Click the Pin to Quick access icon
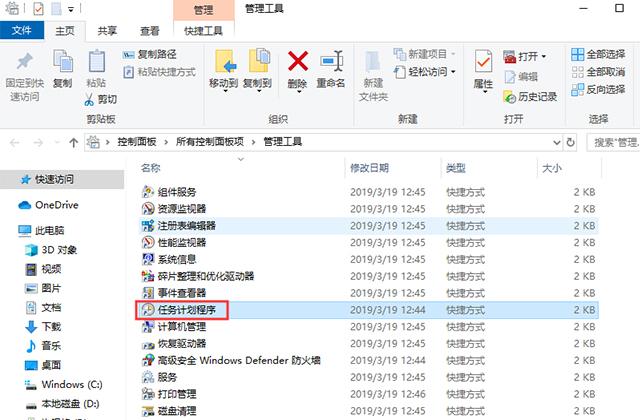Viewport: 640px width, 420px height. coord(24,61)
